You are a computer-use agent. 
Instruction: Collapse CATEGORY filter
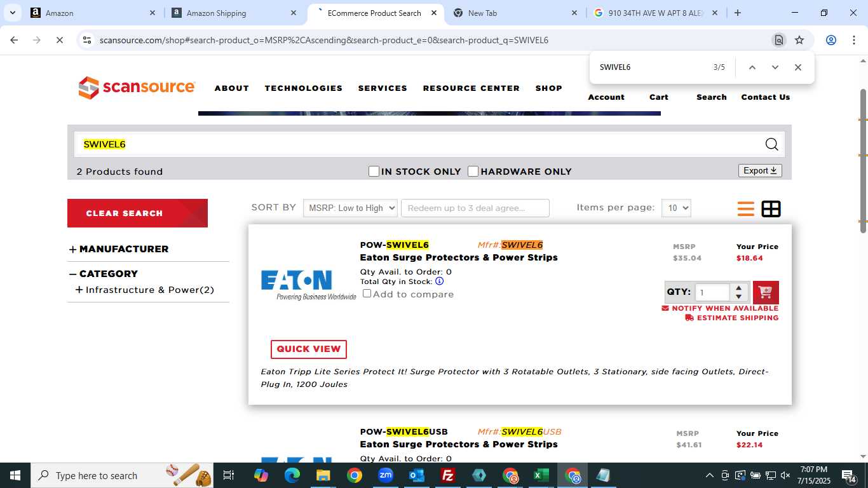click(104, 274)
